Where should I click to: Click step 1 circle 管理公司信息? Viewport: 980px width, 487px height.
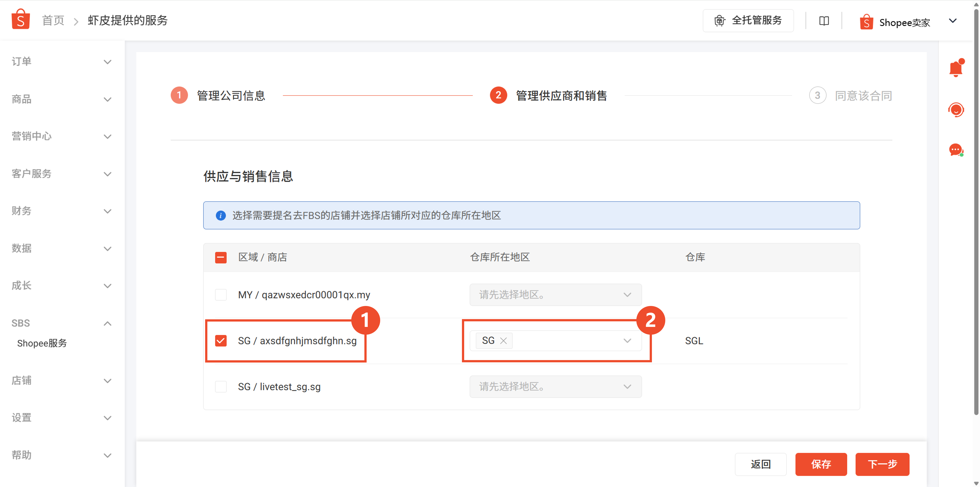pos(179,95)
